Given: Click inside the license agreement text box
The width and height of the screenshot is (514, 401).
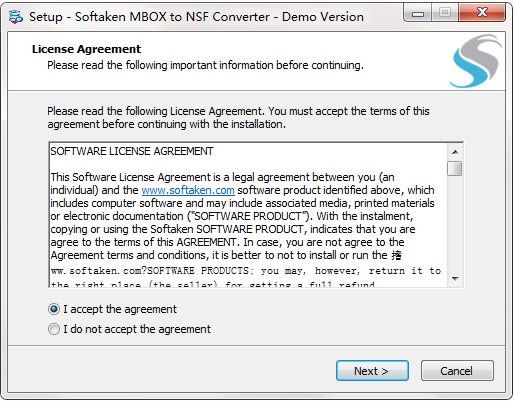Looking at the screenshot, I should coord(248,215).
